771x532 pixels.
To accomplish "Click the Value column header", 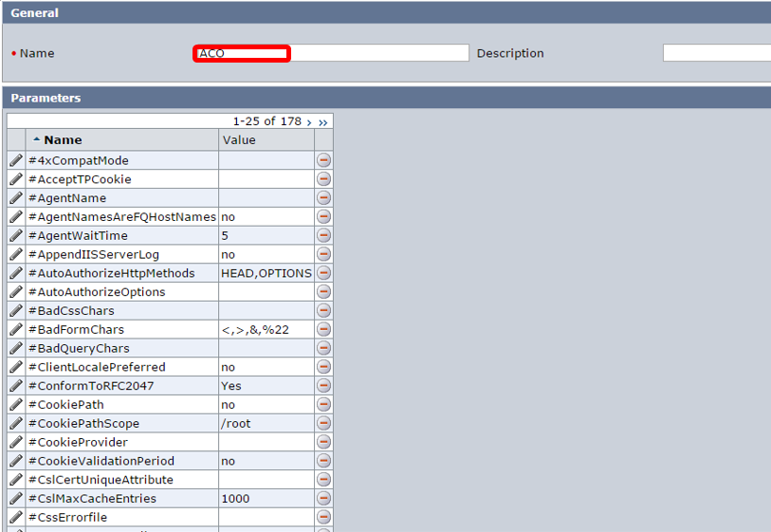I will coord(239,140).
